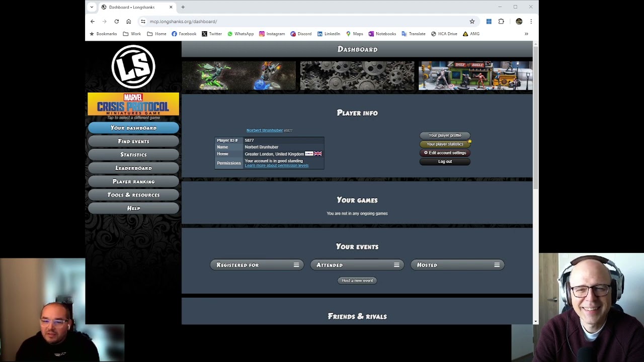Open a new browser tab
The width and height of the screenshot is (644, 362).
point(183,7)
